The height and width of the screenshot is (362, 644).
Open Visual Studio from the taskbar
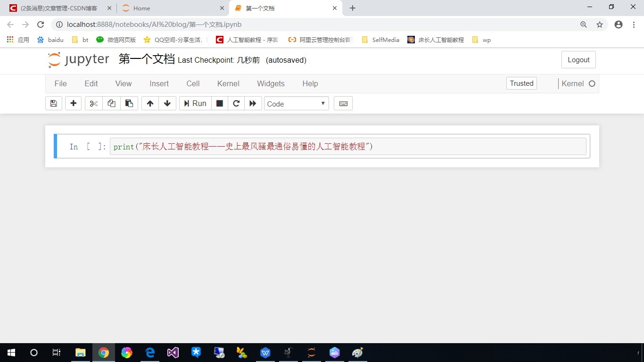173,353
